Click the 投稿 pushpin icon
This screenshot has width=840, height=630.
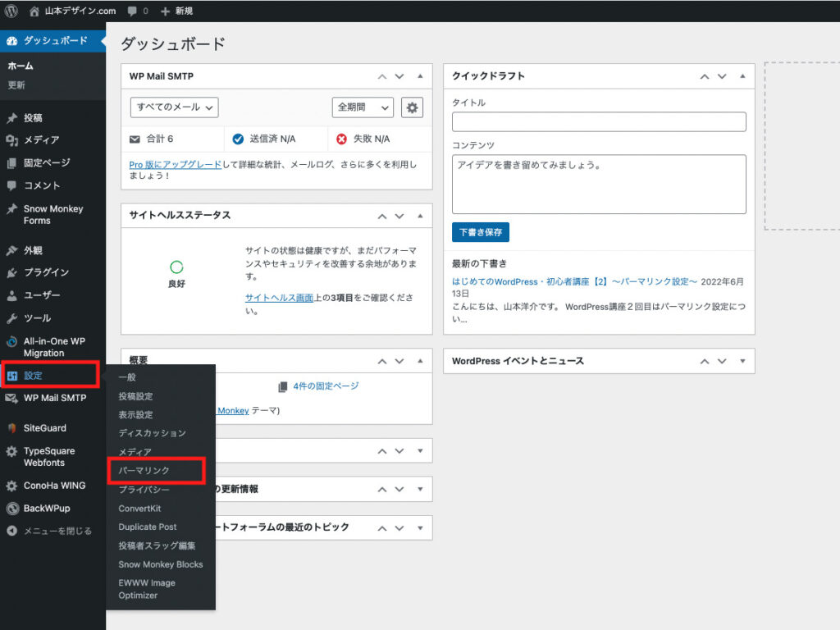coord(11,118)
